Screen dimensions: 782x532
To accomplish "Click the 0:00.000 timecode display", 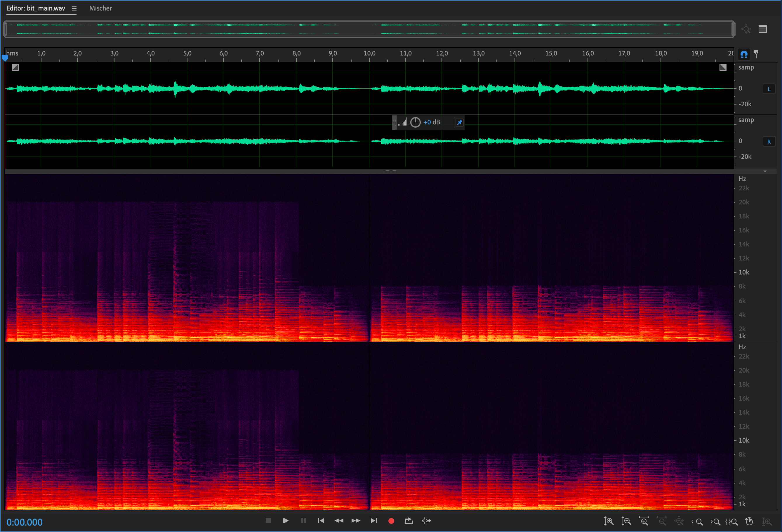I will pyautogui.click(x=25, y=522).
